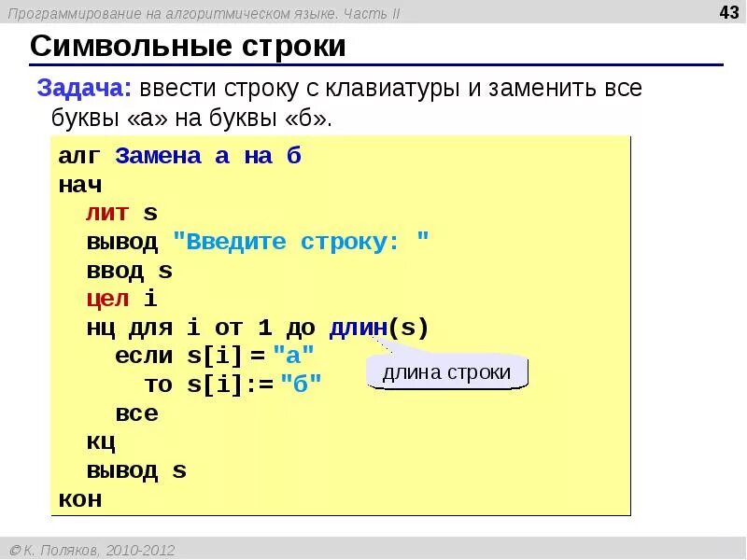
Task: Click the function name 'длин' in the loop line
Action: 359,328
